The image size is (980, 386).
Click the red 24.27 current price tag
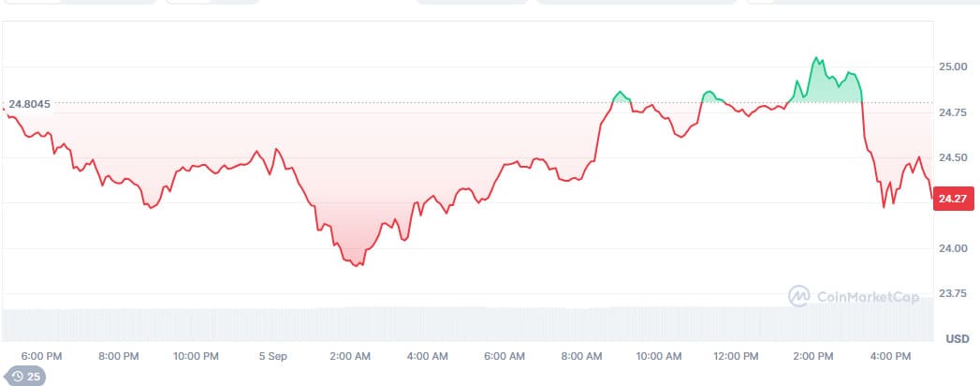click(x=952, y=199)
